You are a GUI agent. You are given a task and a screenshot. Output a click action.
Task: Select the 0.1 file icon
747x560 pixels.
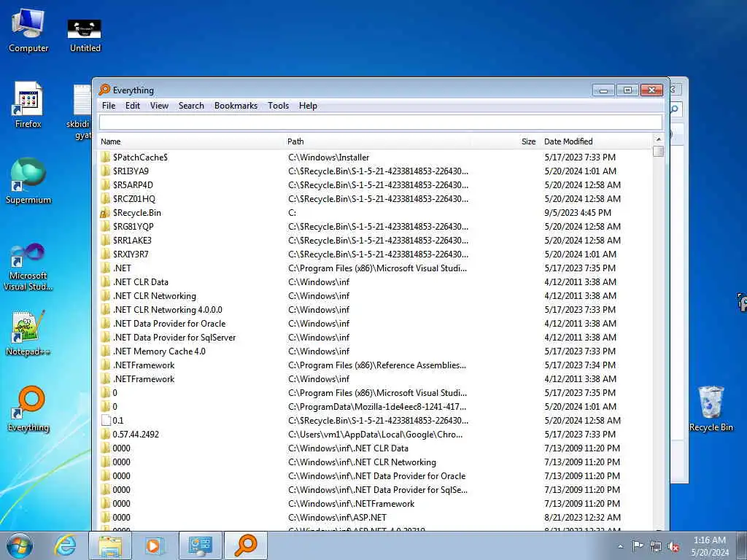tap(106, 421)
